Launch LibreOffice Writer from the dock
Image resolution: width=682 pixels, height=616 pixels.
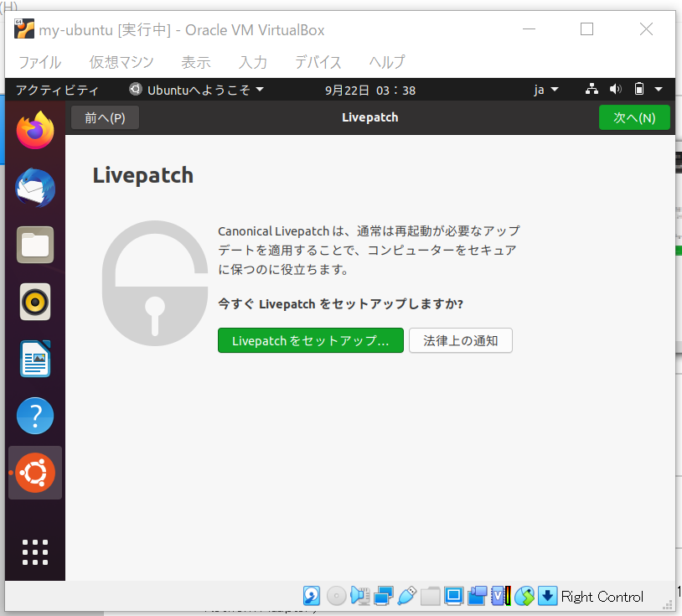[x=35, y=359]
